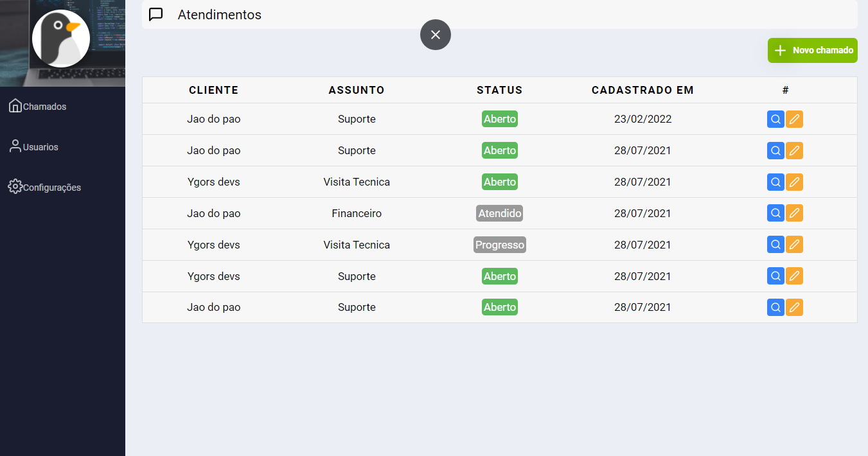Click the magnifier icon in the last table row
The width and height of the screenshot is (868, 456).
pyautogui.click(x=775, y=308)
